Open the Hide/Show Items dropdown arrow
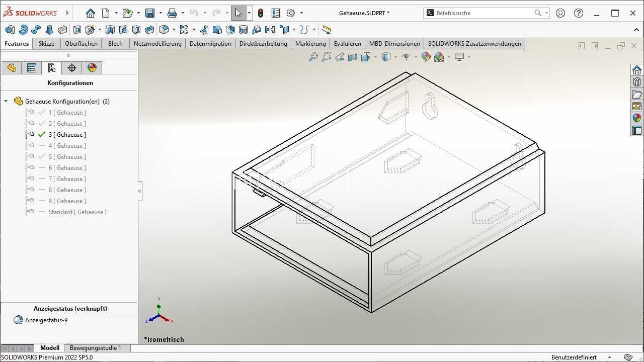Screen dimensions: 644x362 416,57
